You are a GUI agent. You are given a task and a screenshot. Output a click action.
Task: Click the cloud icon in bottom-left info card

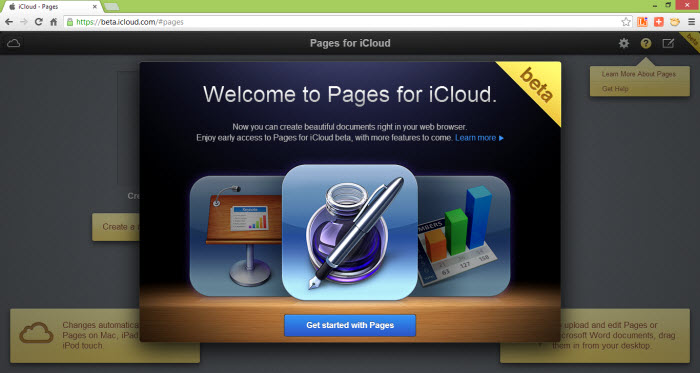point(36,333)
